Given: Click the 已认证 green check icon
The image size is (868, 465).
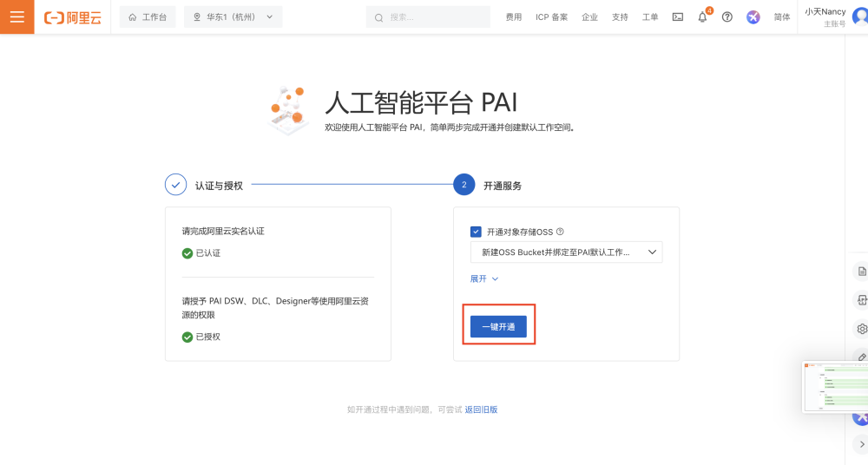Looking at the screenshot, I should coord(187,253).
